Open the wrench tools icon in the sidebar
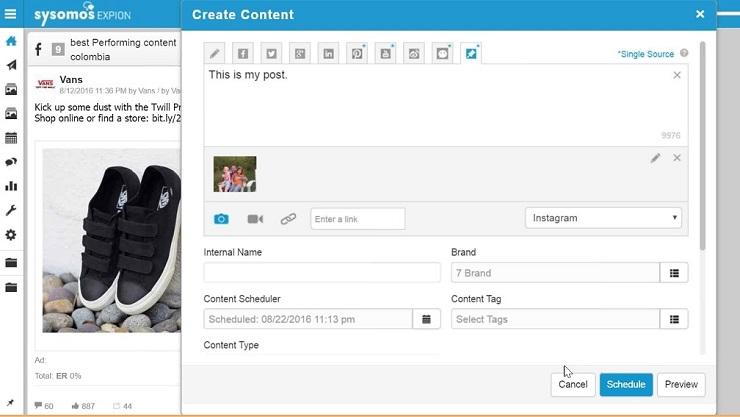 [11, 210]
